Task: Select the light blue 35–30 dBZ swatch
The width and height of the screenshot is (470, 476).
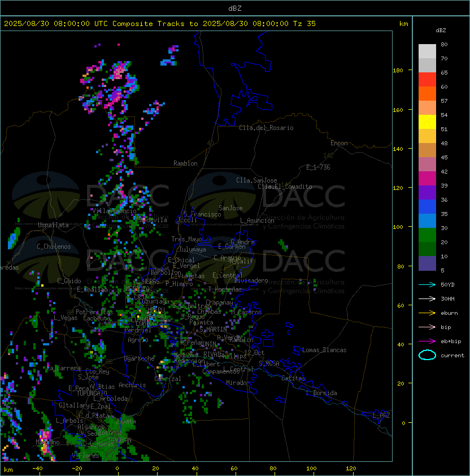Action: (427, 220)
